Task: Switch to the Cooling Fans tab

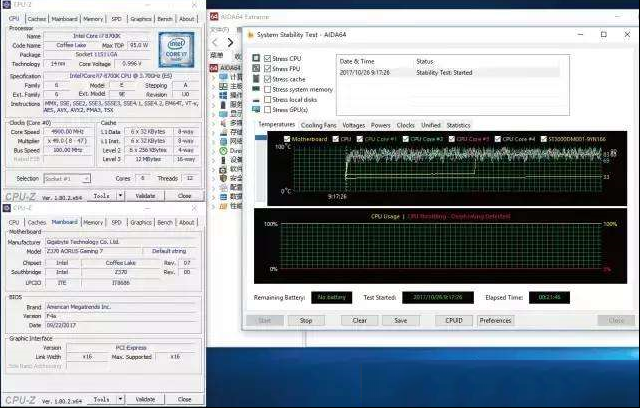Action: (x=318, y=125)
